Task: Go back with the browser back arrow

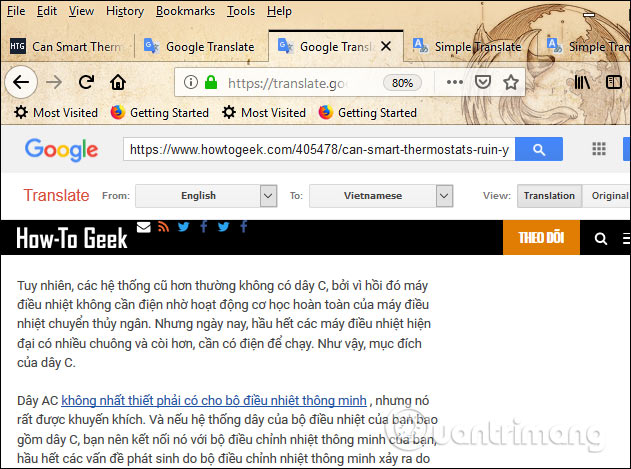Action: [x=21, y=83]
